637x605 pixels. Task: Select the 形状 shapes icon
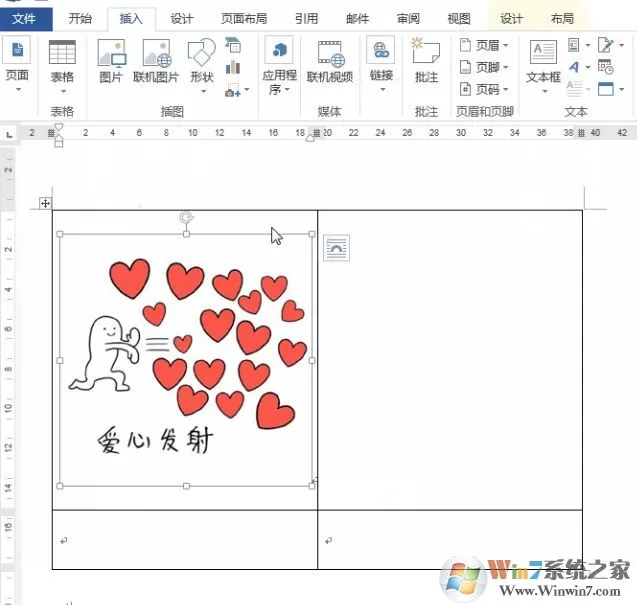click(x=202, y=65)
